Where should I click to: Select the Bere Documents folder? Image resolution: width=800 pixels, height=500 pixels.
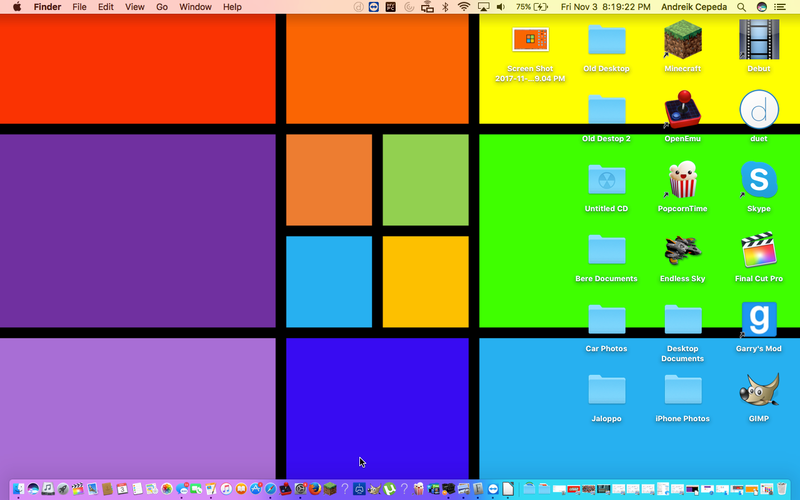coord(607,249)
